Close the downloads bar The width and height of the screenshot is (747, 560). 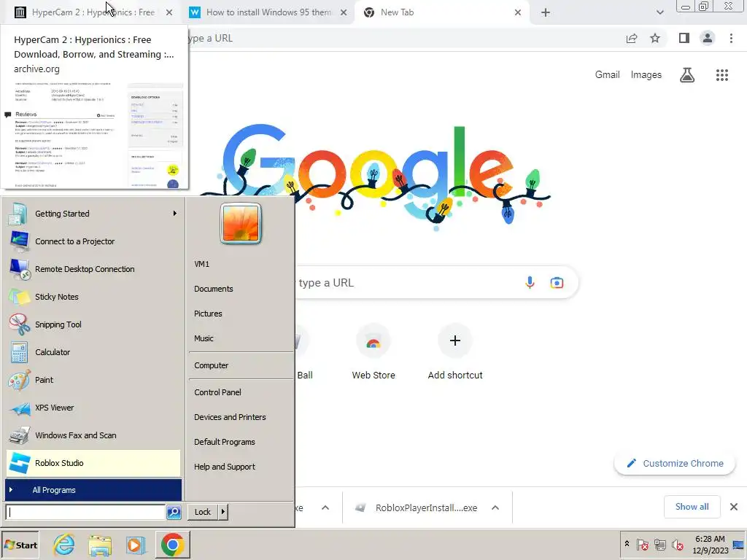[734, 507]
